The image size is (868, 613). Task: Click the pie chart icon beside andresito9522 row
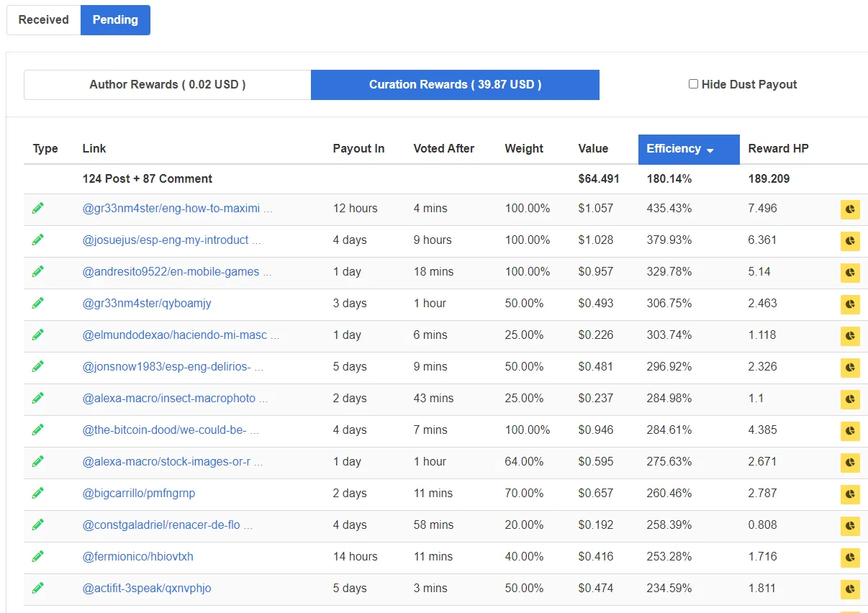pos(850,273)
